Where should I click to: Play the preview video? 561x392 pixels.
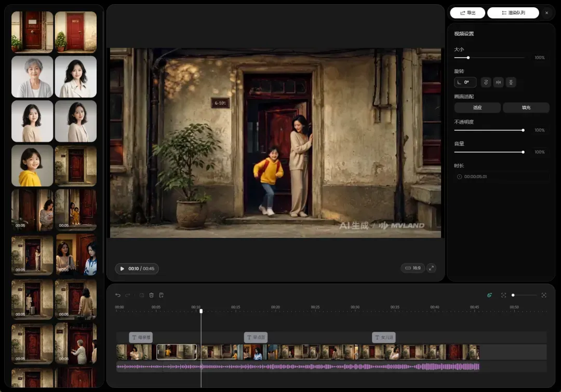pyautogui.click(x=123, y=268)
